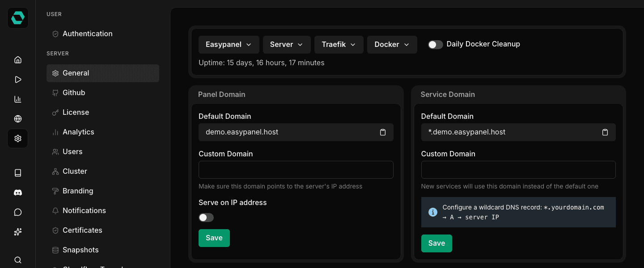
Task: Select General in the server menu
Action: pos(103,73)
